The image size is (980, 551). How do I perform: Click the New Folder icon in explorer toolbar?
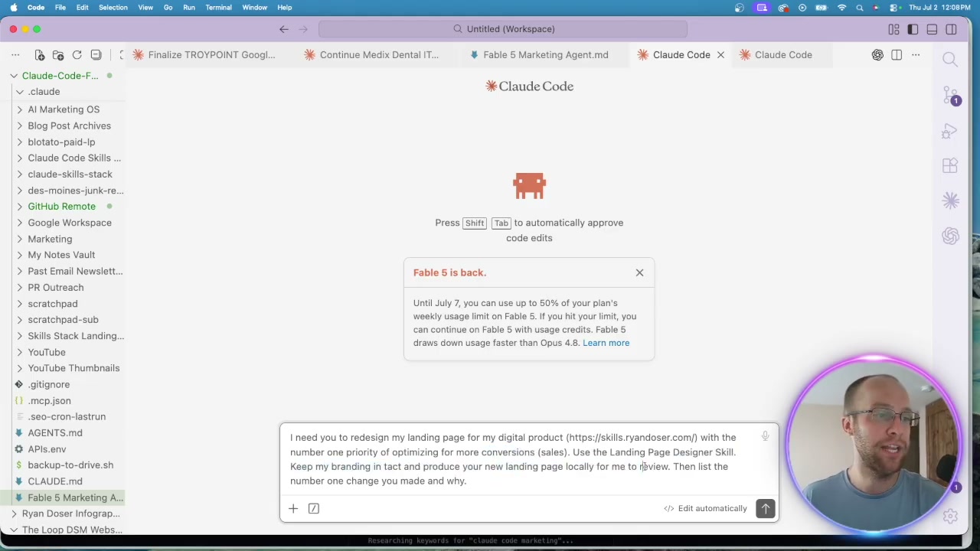point(58,55)
